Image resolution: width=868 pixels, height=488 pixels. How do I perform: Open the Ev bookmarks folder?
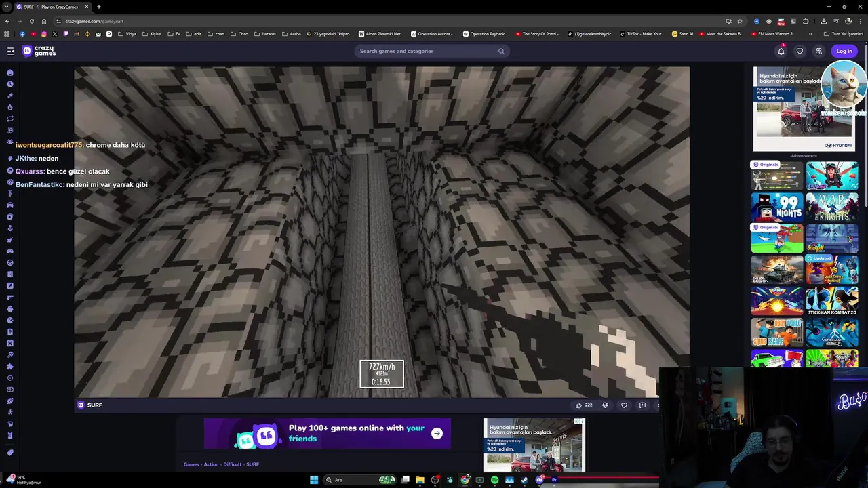pyautogui.click(x=174, y=34)
